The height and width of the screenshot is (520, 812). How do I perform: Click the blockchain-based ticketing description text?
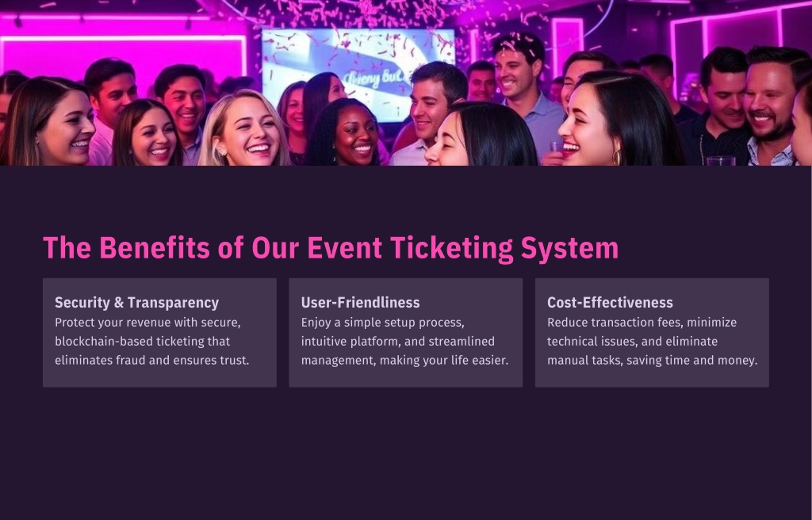152,342
